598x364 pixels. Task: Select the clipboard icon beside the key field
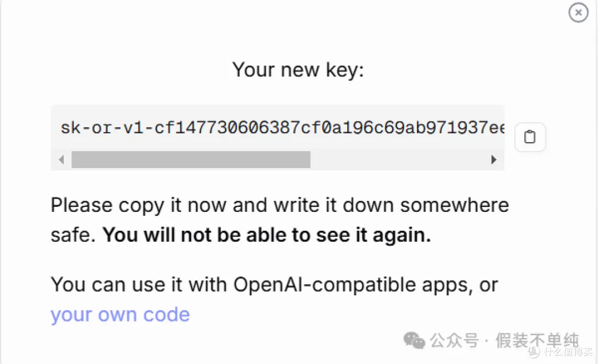pyautogui.click(x=530, y=137)
